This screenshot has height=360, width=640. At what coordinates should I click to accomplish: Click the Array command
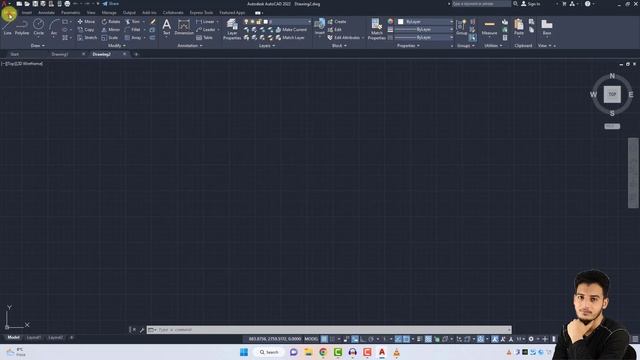pyautogui.click(x=133, y=38)
